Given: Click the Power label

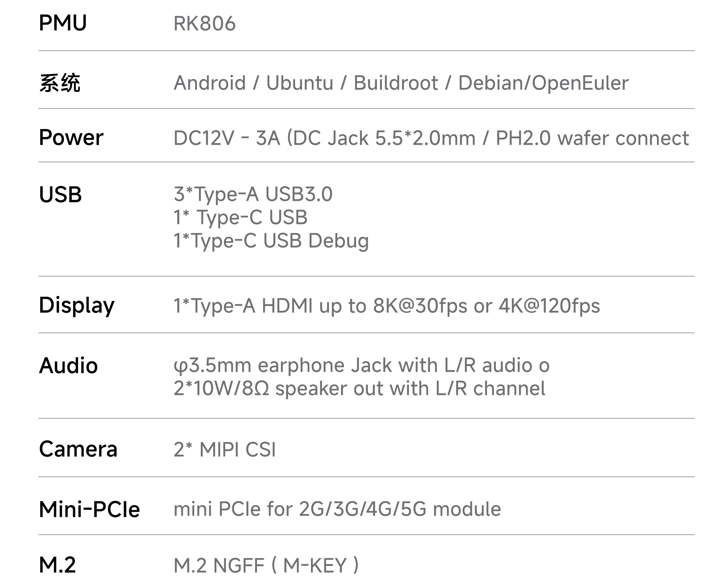Looking at the screenshot, I should point(71,138).
